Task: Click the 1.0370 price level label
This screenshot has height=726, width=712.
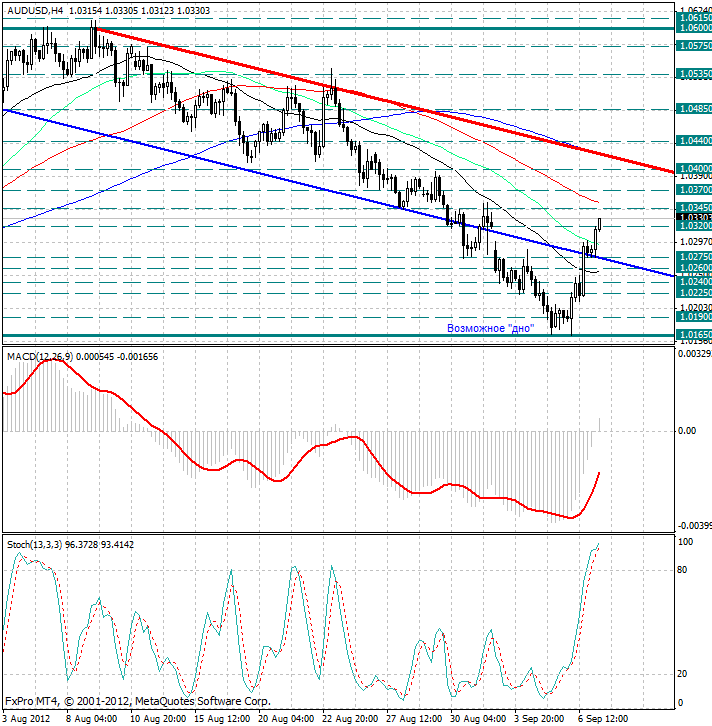Action: [693, 189]
